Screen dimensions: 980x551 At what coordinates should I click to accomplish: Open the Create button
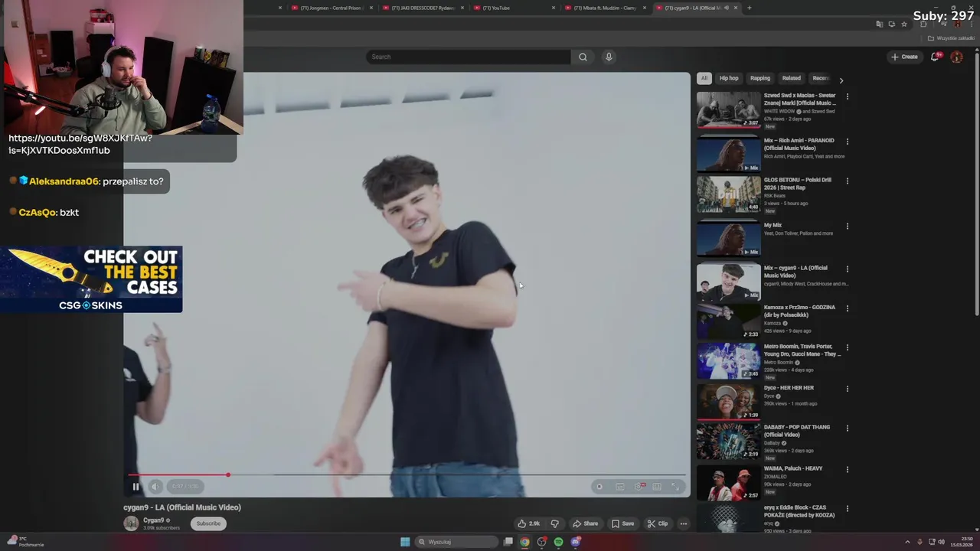904,57
